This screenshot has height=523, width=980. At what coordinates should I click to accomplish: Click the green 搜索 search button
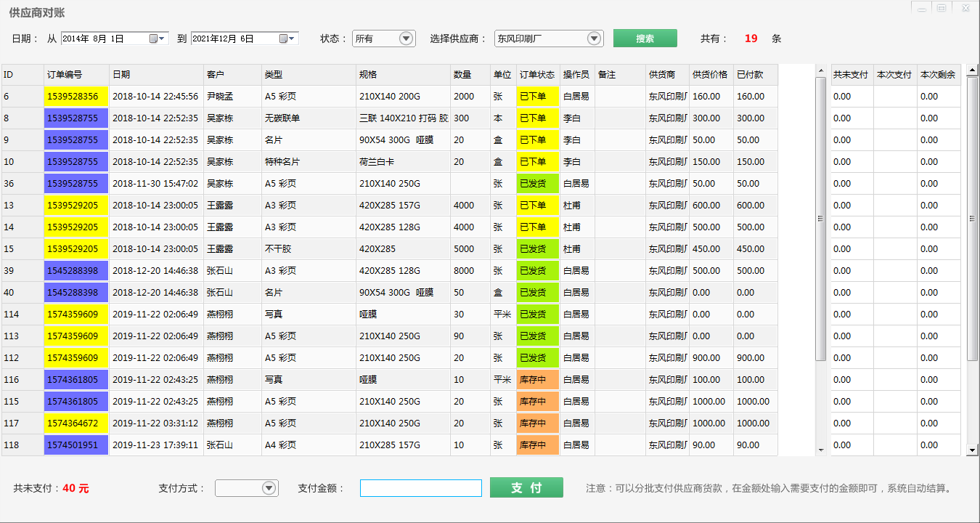click(645, 38)
